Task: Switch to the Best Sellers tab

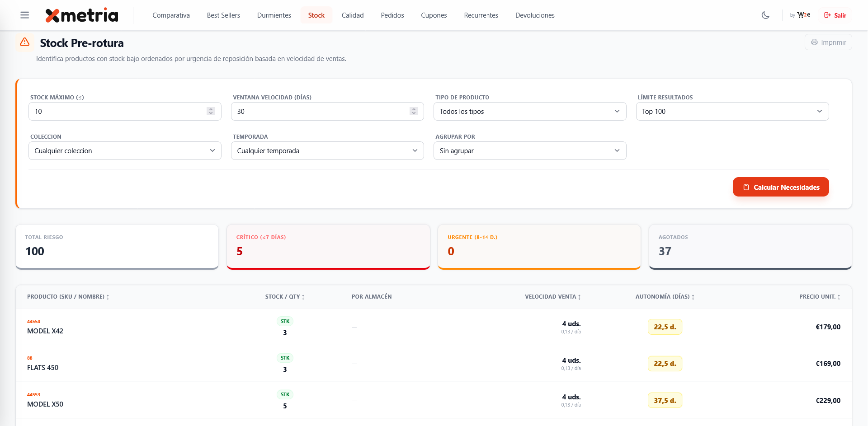Action: (223, 15)
